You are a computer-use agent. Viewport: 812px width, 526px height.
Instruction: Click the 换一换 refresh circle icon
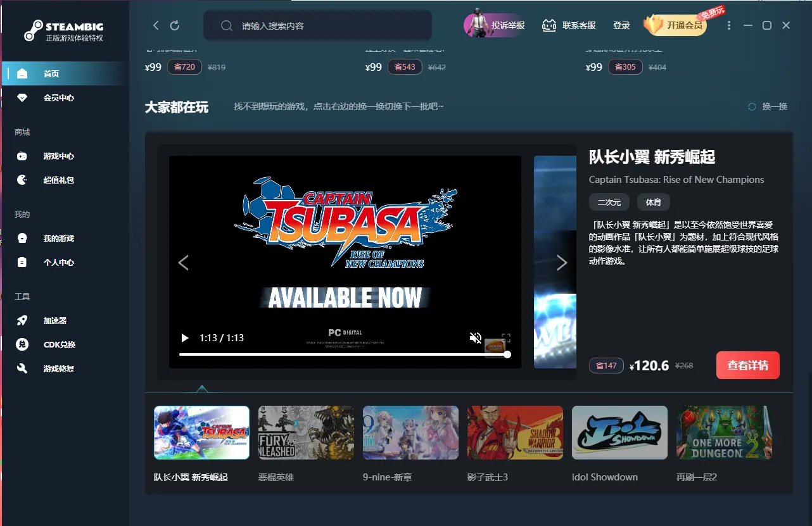[752, 106]
